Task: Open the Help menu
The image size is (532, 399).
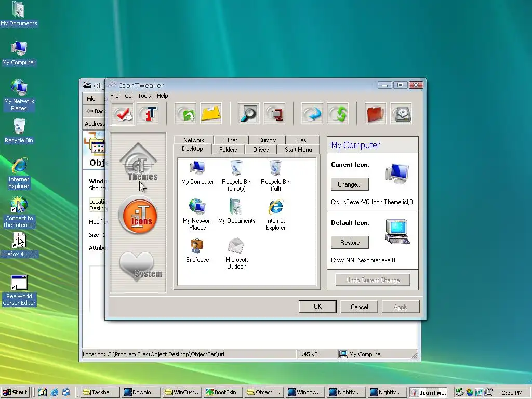Action: tap(162, 96)
